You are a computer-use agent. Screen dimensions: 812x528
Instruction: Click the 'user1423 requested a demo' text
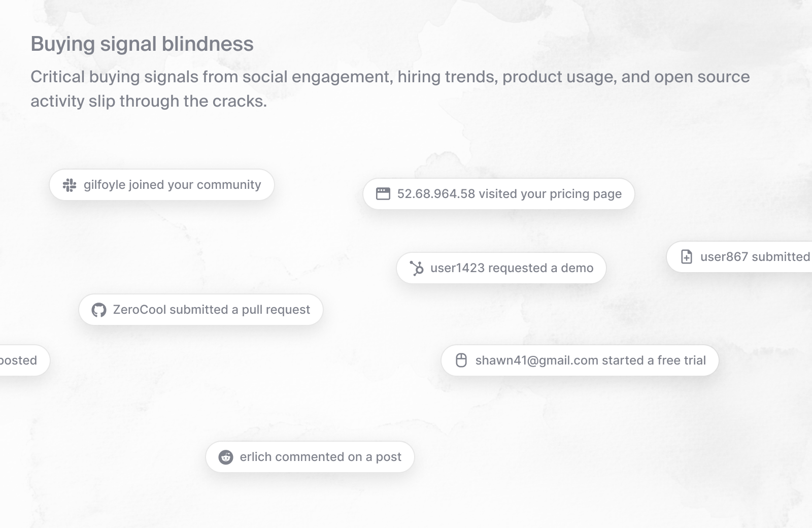click(512, 268)
